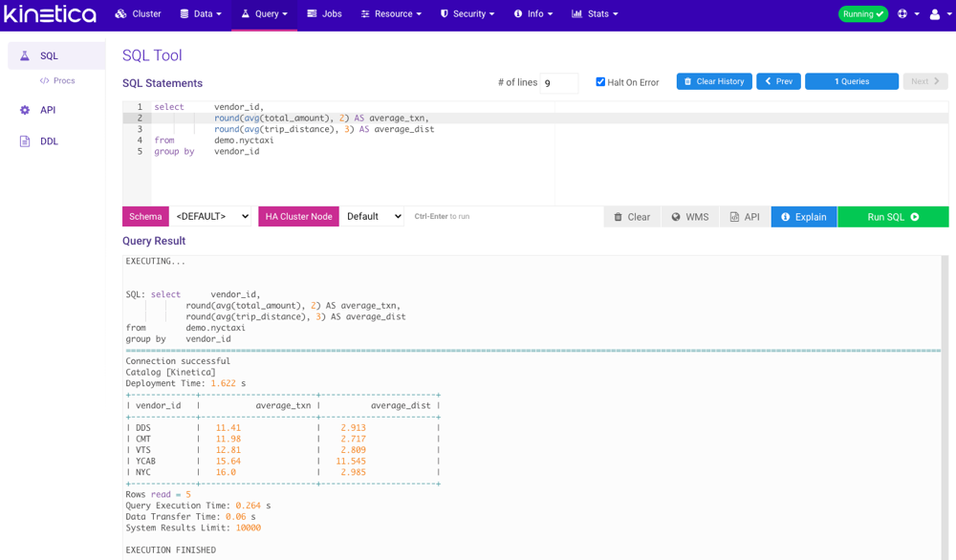Open the Default cluster node dropdown

pos(373,216)
